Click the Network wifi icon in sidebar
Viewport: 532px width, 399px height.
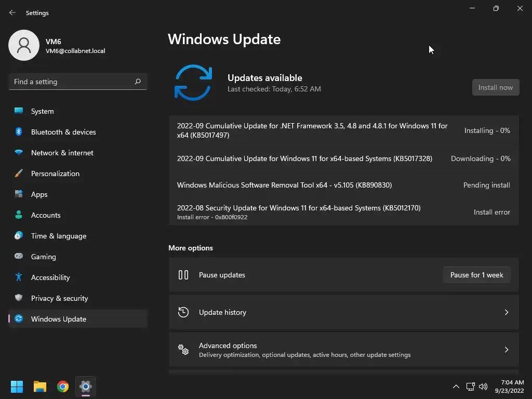point(19,152)
